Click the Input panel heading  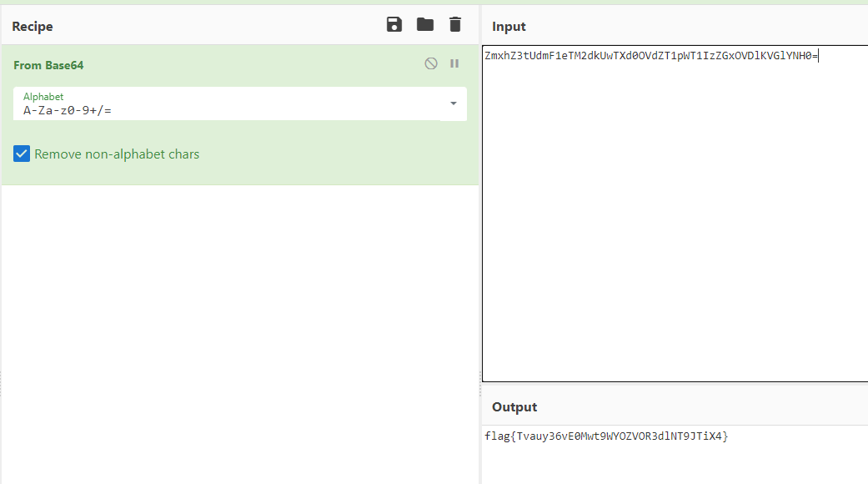(x=509, y=27)
